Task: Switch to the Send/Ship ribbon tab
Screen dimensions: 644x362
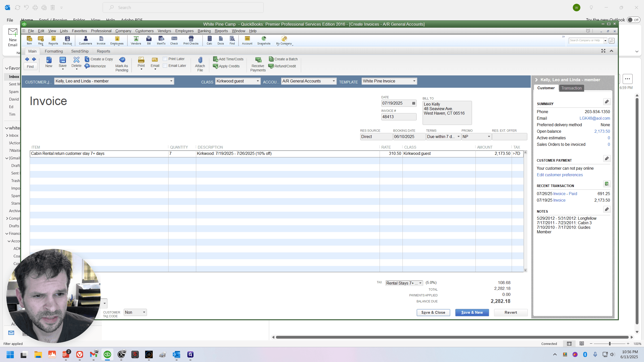Action: coord(80,51)
